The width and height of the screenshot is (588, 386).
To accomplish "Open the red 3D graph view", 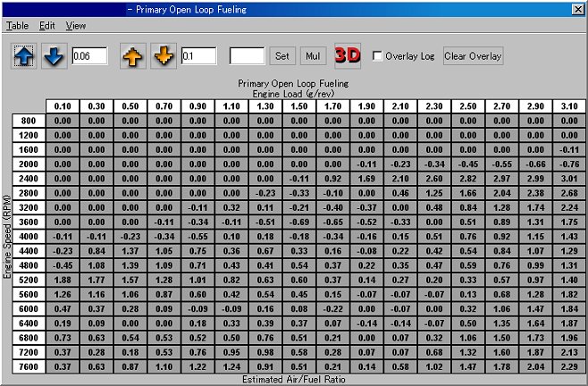I will [x=348, y=56].
